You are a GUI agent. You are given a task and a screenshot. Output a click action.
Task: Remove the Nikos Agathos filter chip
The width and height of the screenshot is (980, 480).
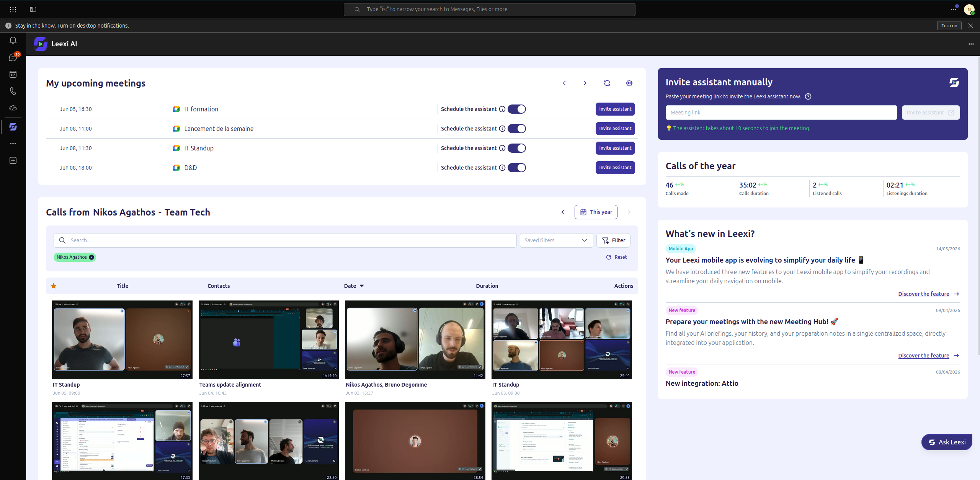91,257
